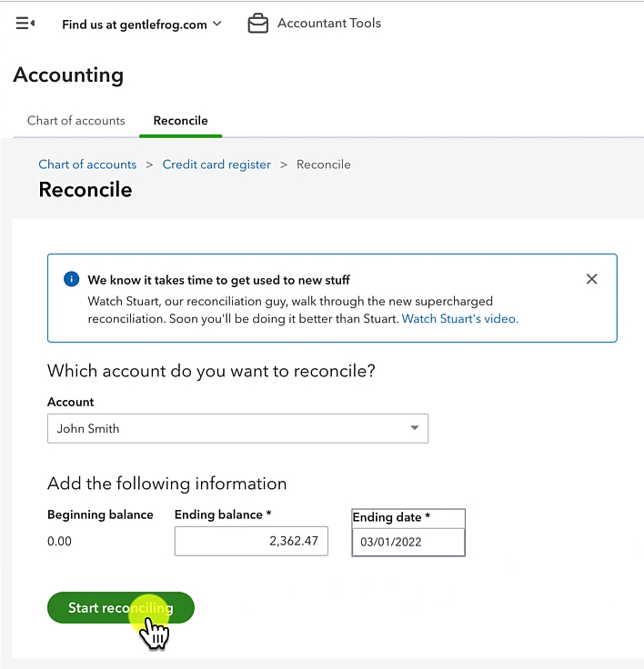Focus the Ending balance field
The height and width of the screenshot is (669, 644).
tap(251, 541)
